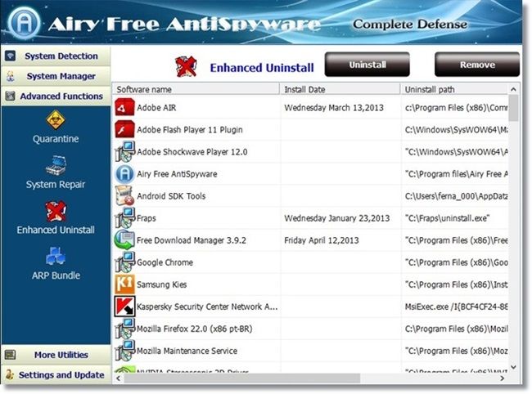Click date Friday April 12,2013
The width and height of the screenshot is (532, 394).
tap(322, 240)
